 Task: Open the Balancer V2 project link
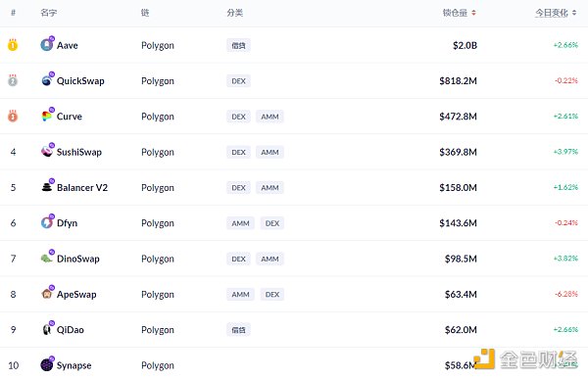click(82, 187)
